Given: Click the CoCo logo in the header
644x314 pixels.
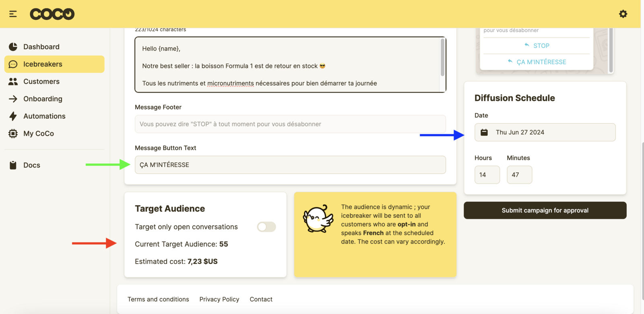Looking at the screenshot, I should [x=52, y=14].
